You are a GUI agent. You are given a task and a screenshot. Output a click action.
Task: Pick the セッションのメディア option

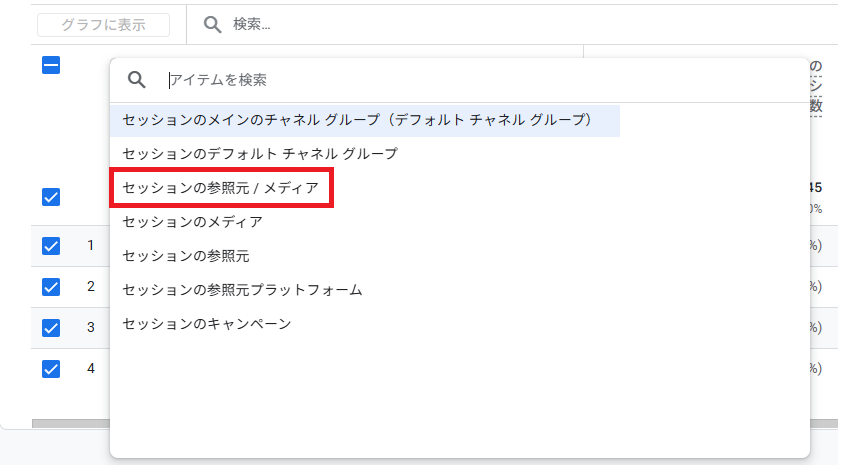[192, 222]
